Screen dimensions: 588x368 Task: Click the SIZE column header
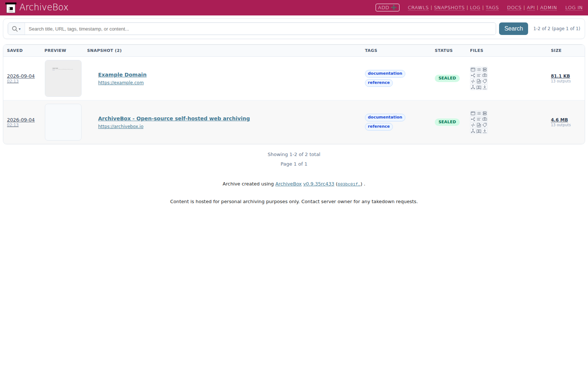pyautogui.click(x=556, y=50)
